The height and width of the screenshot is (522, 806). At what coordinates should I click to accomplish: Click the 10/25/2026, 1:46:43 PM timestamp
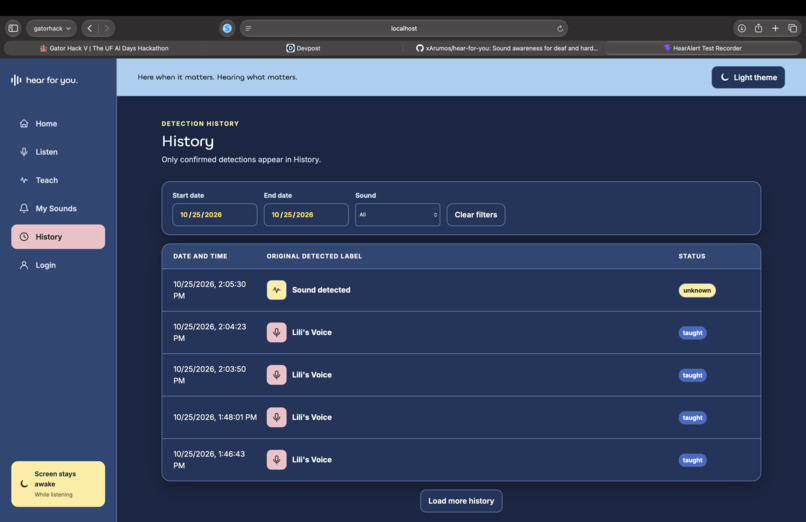point(209,459)
